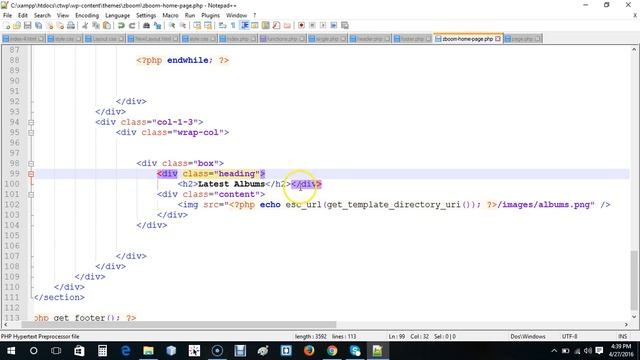Open the Encoding menu
The height and width of the screenshot is (360, 640).
coord(87,15)
